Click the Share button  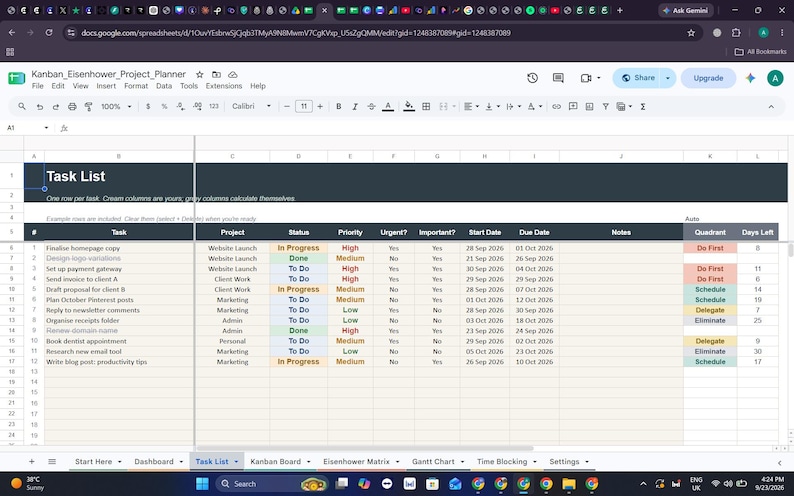coord(637,78)
